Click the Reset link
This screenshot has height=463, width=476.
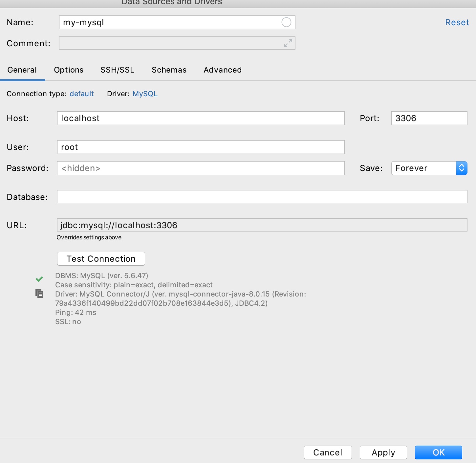pos(457,22)
